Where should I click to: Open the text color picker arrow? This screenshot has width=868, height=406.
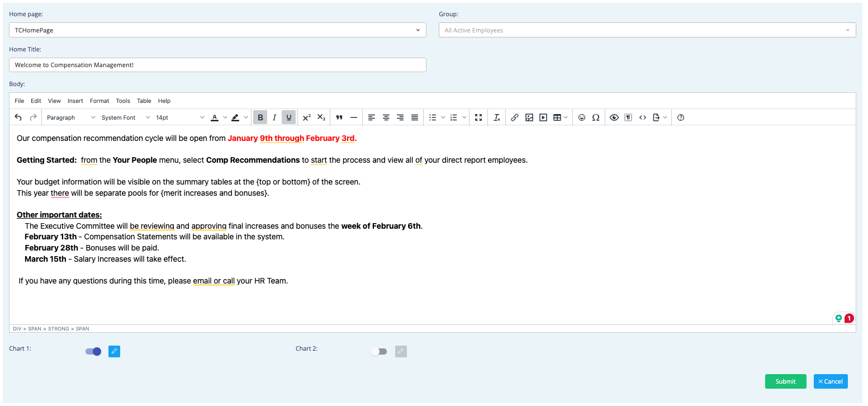(225, 117)
